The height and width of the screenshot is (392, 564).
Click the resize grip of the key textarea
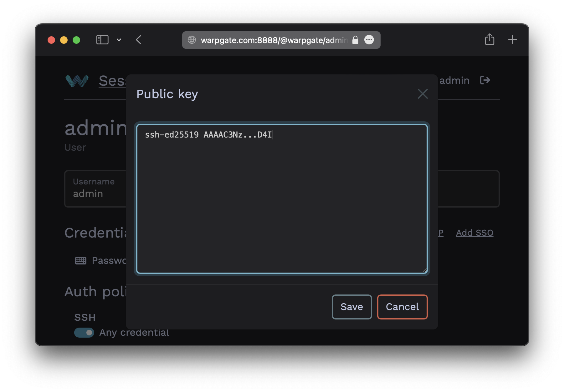point(424,270)
